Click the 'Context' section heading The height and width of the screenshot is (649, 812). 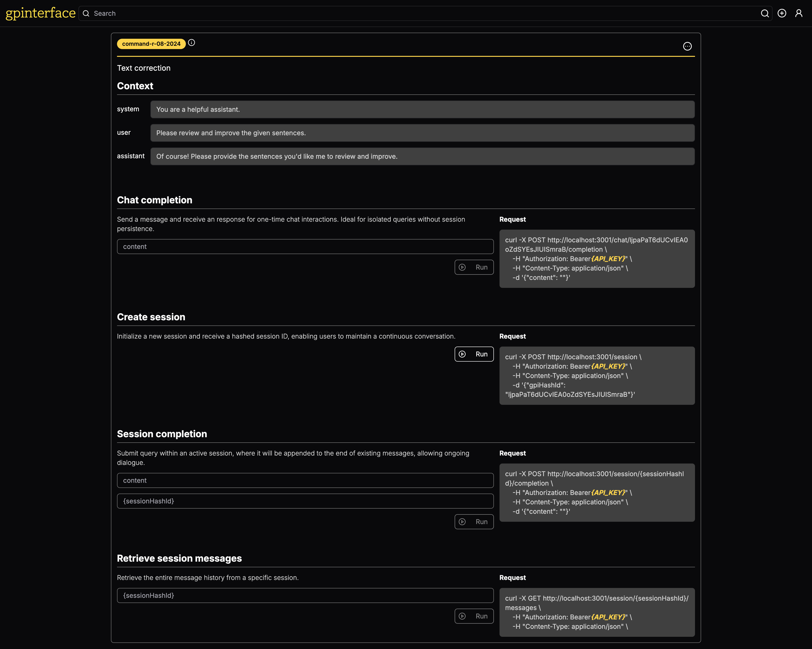coord(135,86)
